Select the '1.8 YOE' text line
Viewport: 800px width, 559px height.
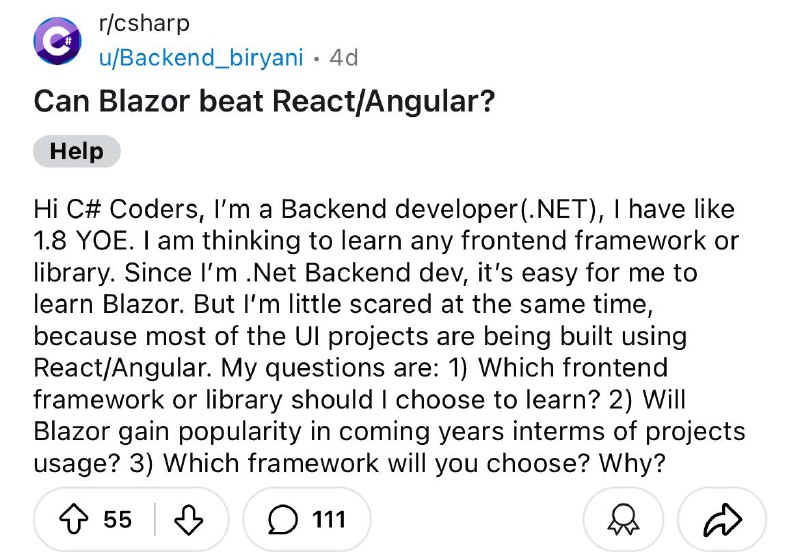point(386,241)
